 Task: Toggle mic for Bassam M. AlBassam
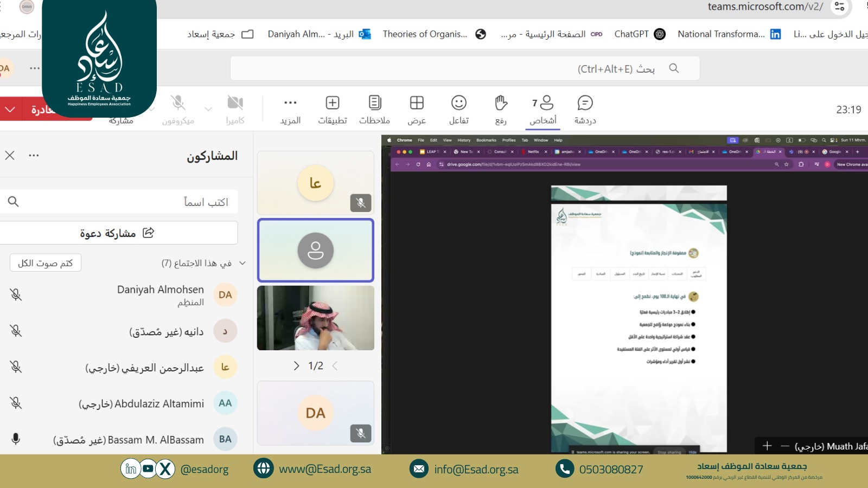pyautogui.click(x=16, y=439)
